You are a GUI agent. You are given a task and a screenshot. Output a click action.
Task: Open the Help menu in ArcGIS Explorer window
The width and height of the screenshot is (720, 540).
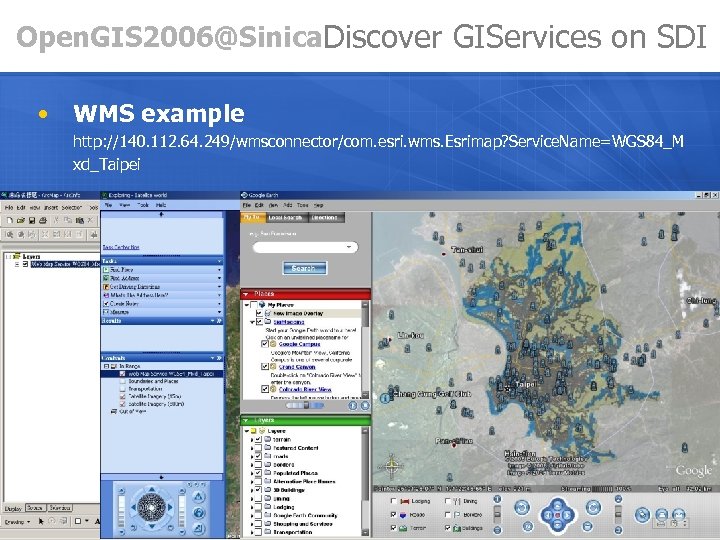coord(161,205)
